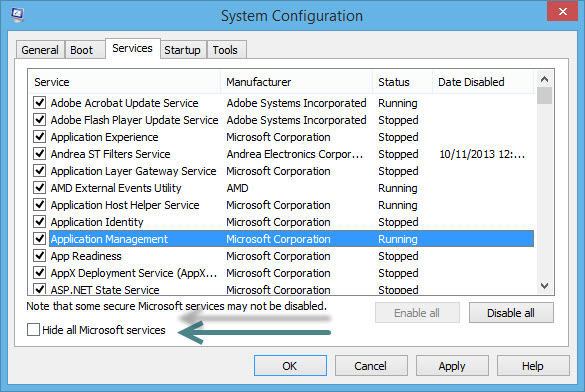Image resolution: width=585 pixels, height=392 pixels.
Task: Click the services list scrollbar thumb
Action: [544, 96]
